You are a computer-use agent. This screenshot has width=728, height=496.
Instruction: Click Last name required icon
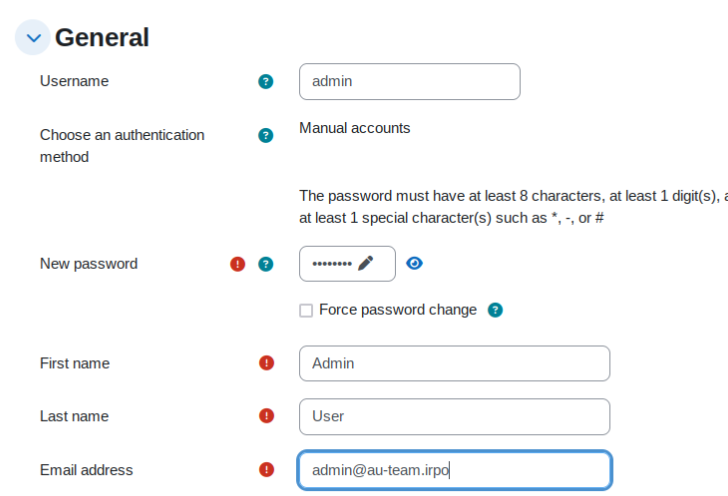(x=266, y=416)
